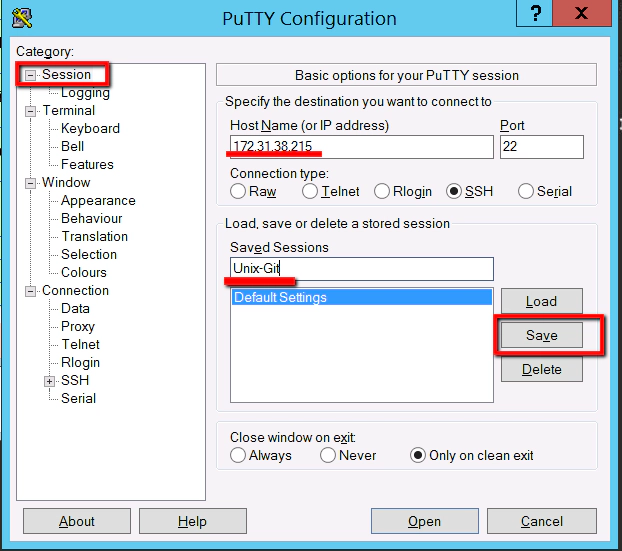622x551 pixels.
Task: Select the Session category
Action: pos(66,74)
